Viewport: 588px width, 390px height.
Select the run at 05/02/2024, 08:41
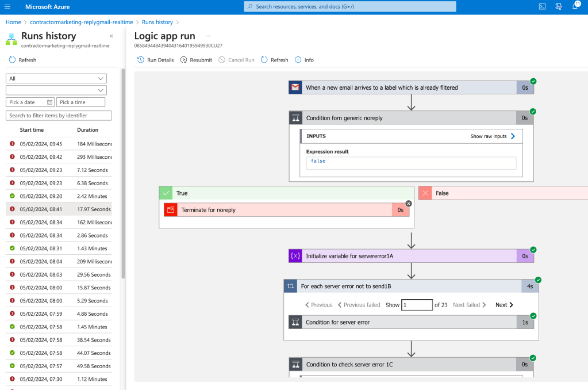[x=59, y=209]
